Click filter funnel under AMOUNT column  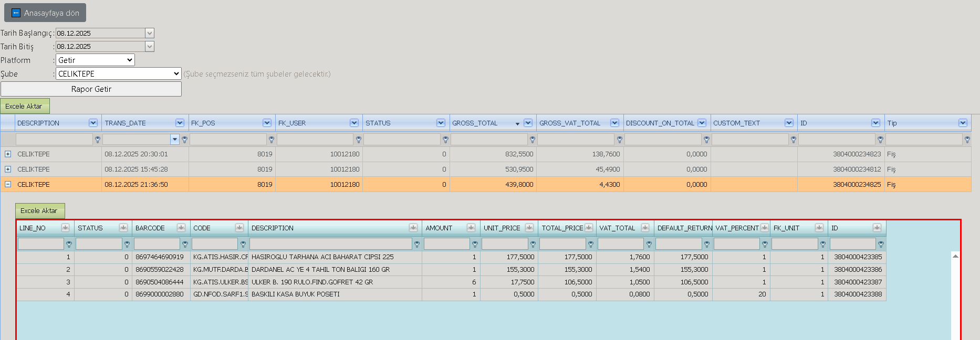pos(475,244)
